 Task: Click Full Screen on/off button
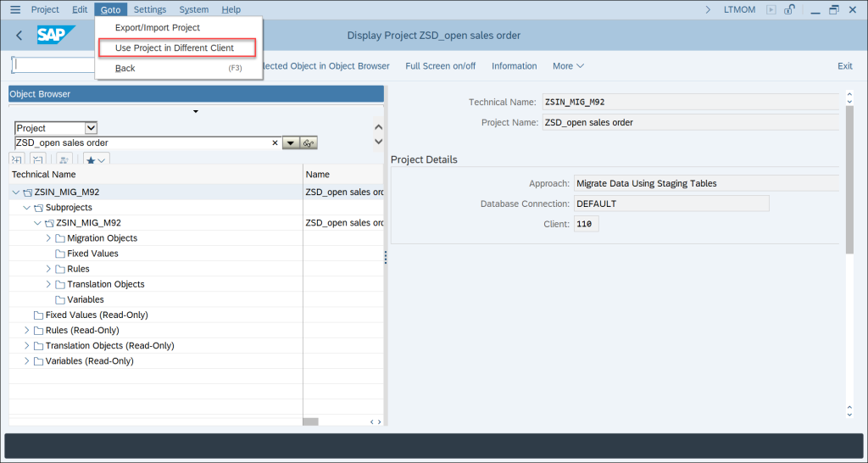[x=441, y=66]
